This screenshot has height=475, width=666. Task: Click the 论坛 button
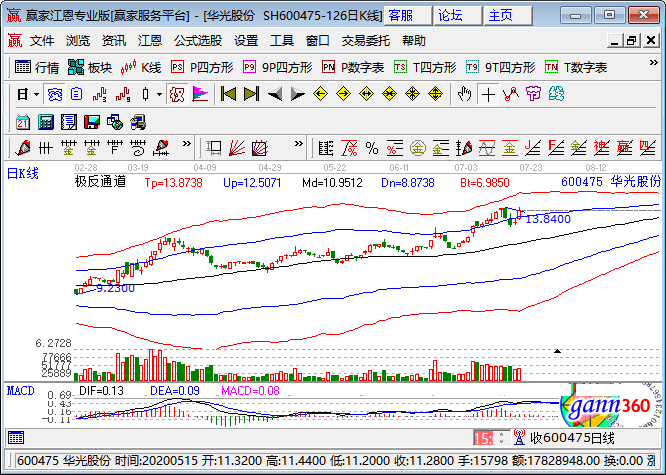(x=457, y=16)
